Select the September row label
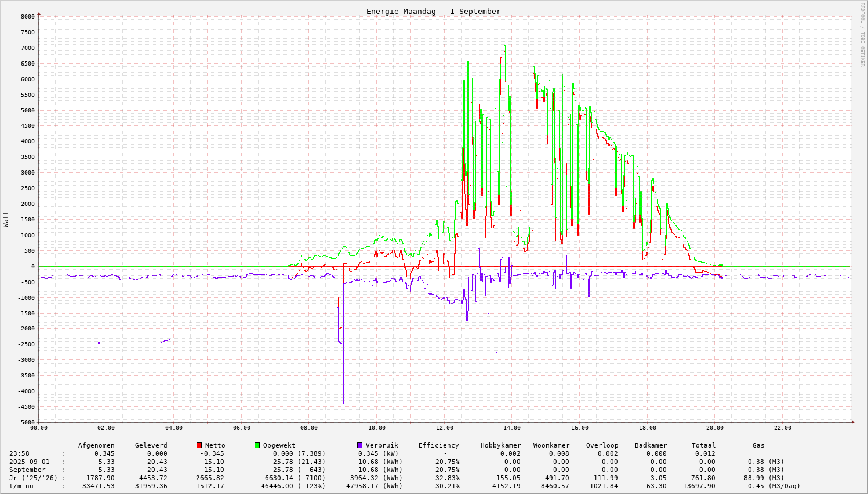This screenshot has width=868, height=494. coord(27,470)
